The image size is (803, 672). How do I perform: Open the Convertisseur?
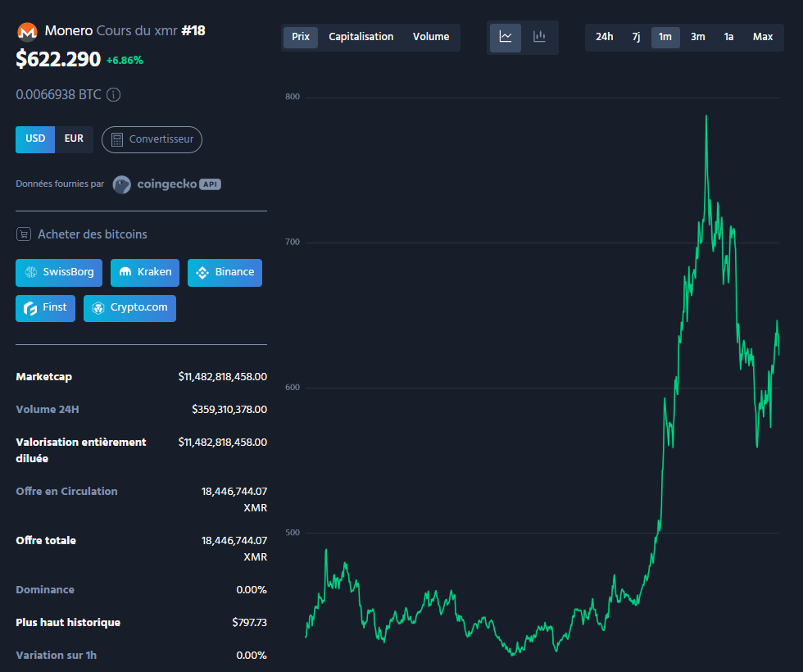152,139
